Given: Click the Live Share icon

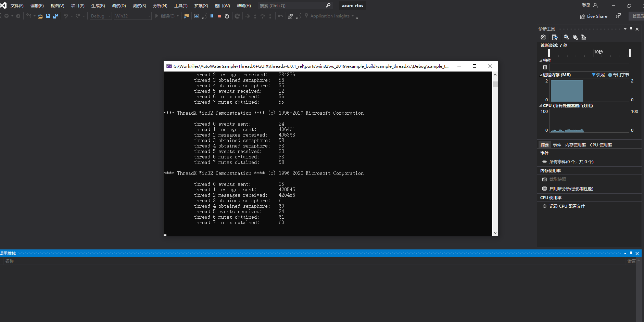Looking at the screenshot, I should click(x=582, y=16).
